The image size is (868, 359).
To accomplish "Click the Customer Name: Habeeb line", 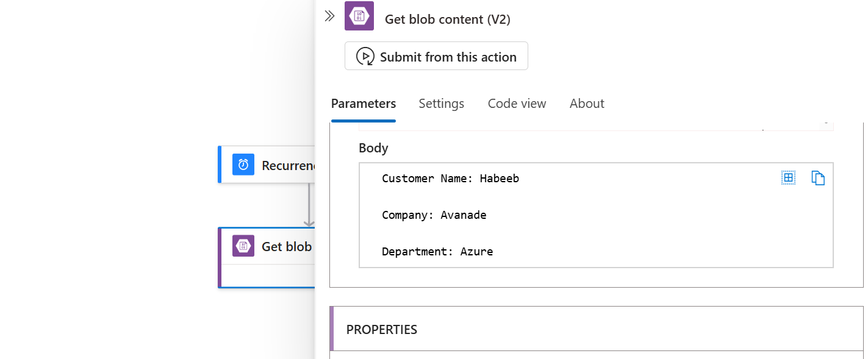I will [450, 179].
